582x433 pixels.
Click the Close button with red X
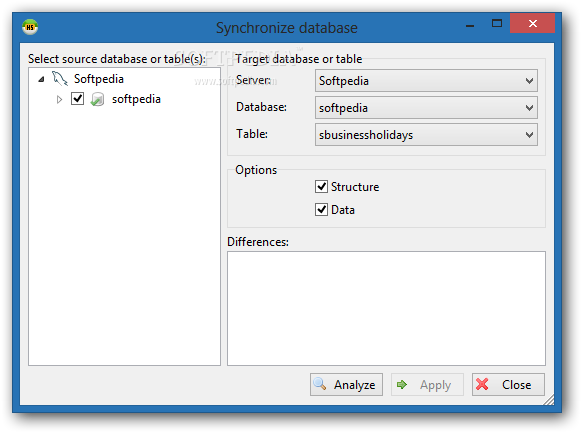(x=508, y=384)
